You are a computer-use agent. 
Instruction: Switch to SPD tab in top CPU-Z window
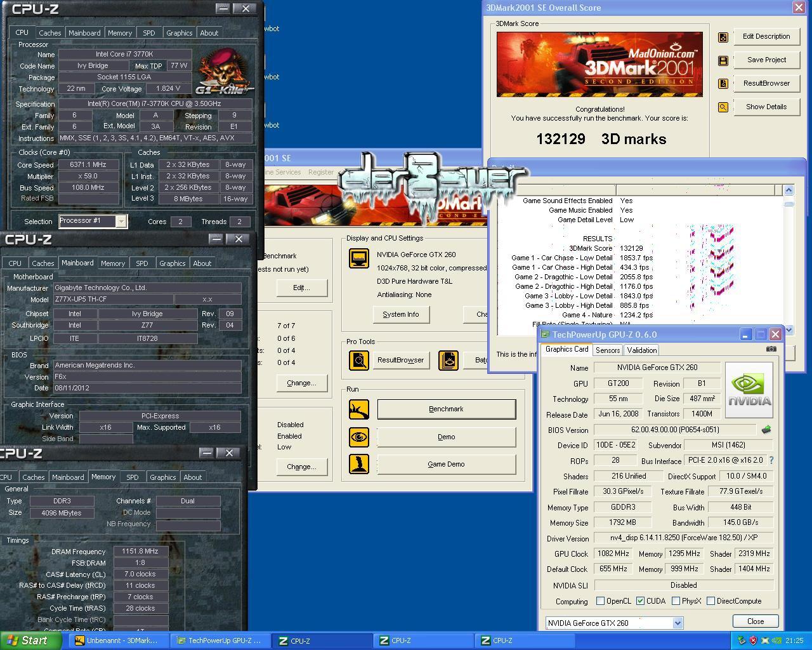pyautogui.click(x=148, y=33)
